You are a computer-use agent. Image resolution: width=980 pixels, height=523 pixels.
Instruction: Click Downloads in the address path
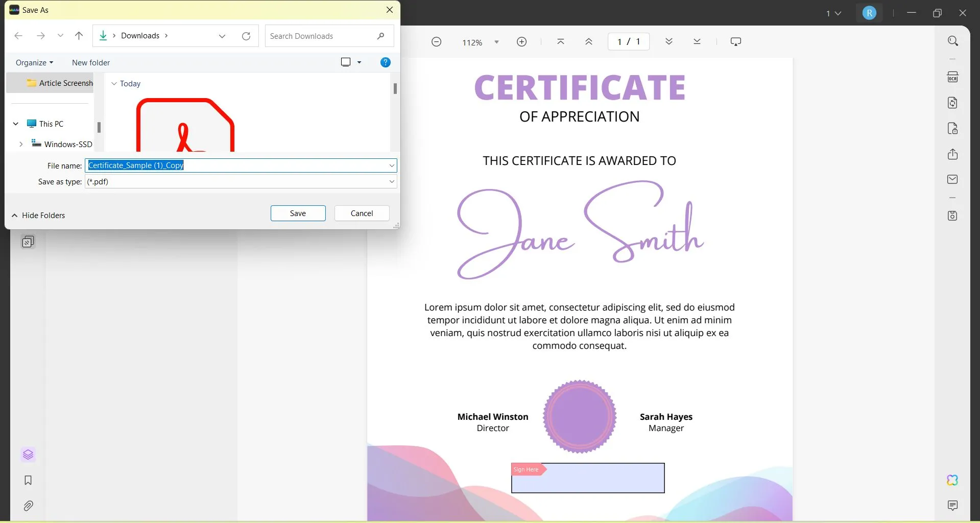click(140, 36)
